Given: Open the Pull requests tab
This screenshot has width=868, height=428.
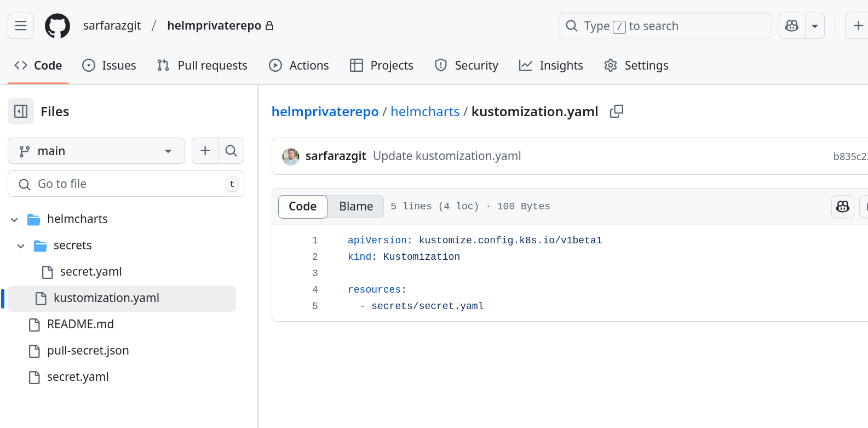Looking at the screenshot, I should click(x=202, y=66).
